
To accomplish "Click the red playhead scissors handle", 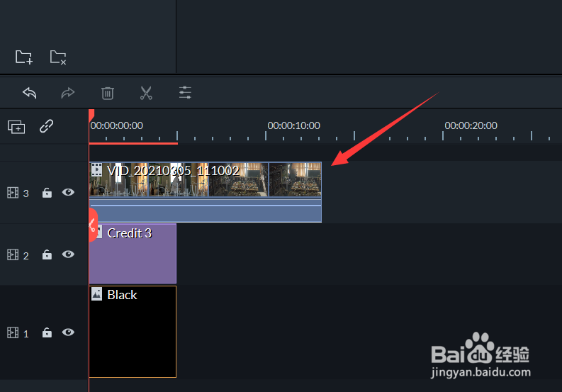I will (92, 225).
